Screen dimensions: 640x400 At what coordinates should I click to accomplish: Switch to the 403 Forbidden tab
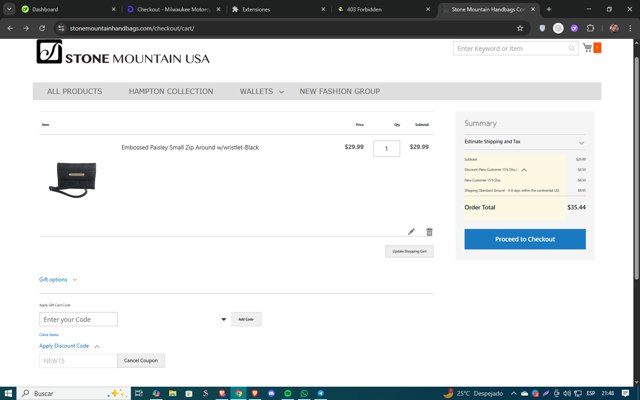point(383,9)
